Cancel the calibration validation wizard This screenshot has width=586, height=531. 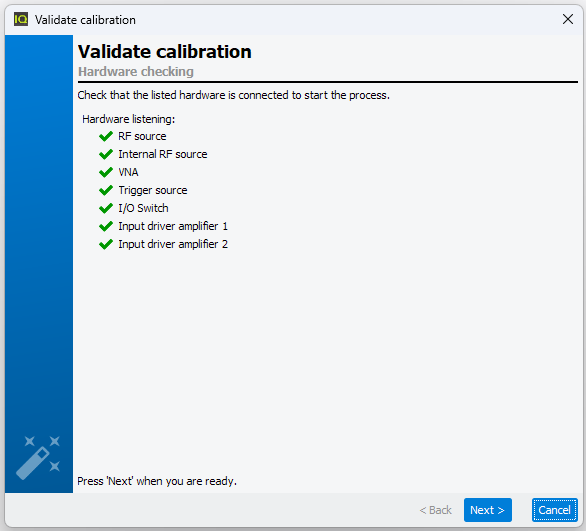point(555,510)
